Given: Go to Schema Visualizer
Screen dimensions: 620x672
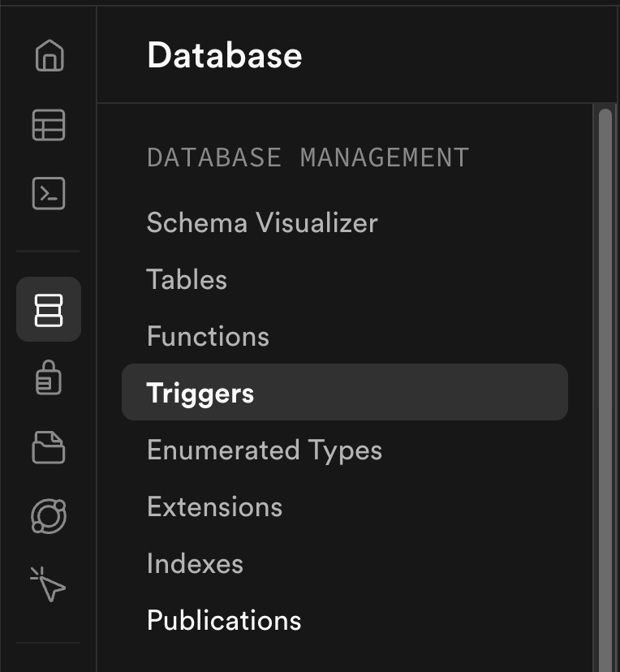Looking at the screenshot, I should click(x=262, y=223).
